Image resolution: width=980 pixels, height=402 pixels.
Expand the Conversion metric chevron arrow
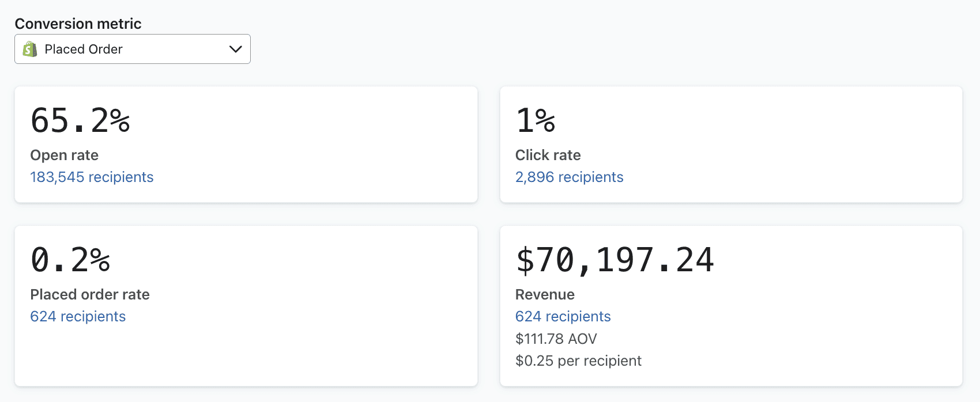tap(235, 49)
